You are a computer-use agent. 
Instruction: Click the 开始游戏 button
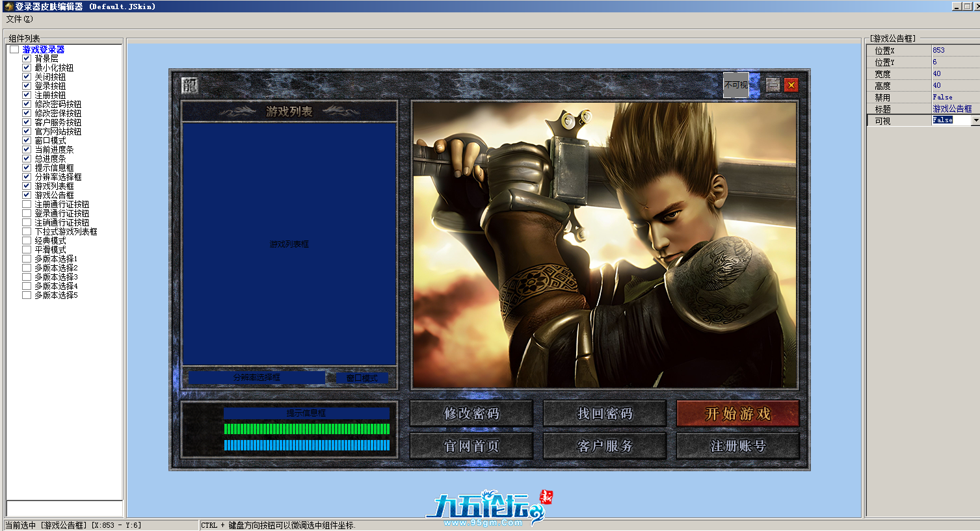pyautogui.click(x=737, y=413)
